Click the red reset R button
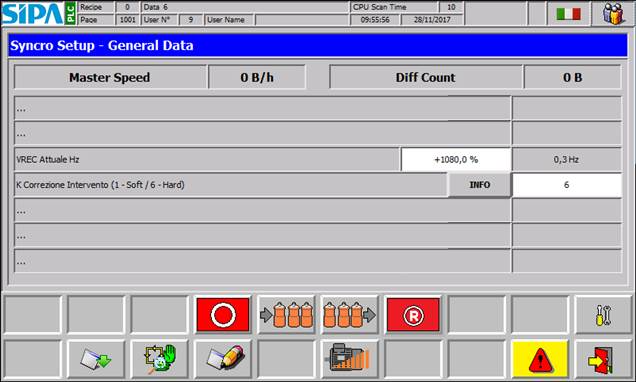This screenshot has height=382, width=636. 413,315
